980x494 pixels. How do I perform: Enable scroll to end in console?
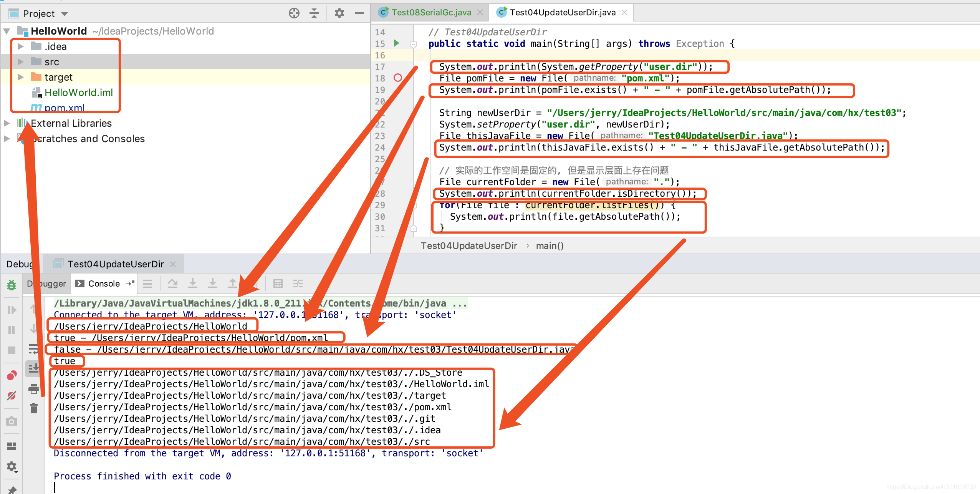click(34, 368)
